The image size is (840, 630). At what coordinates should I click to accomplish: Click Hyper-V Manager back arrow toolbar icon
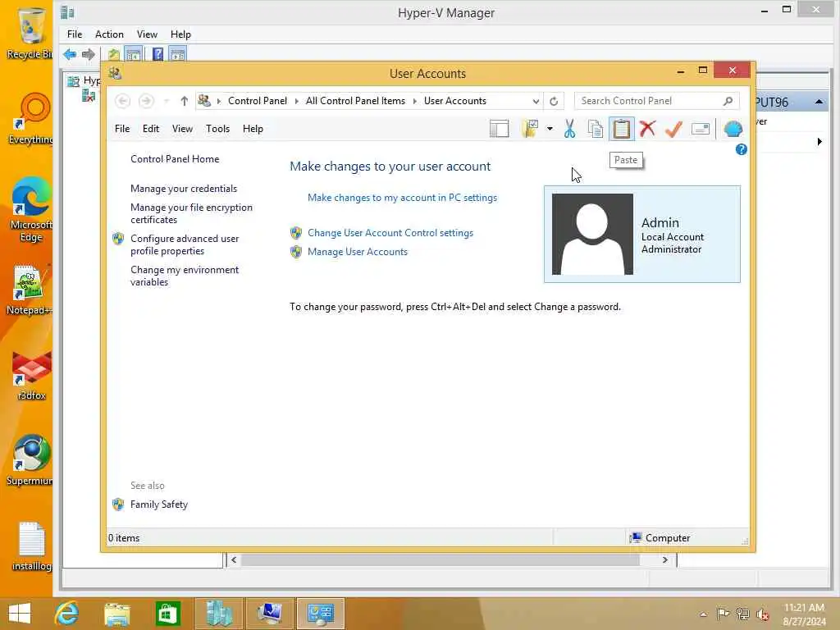click(x=70, y=54)
